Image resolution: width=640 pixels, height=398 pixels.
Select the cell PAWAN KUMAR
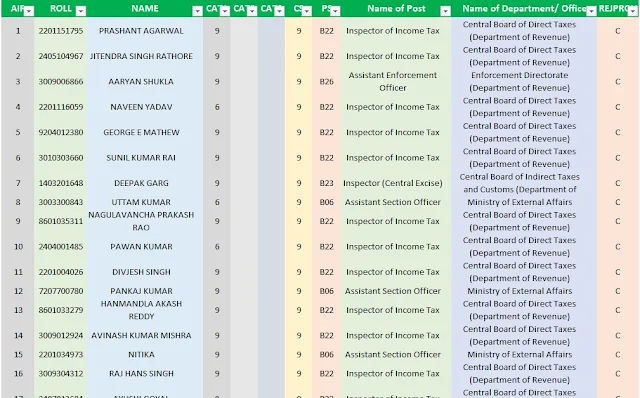point(141,247)
